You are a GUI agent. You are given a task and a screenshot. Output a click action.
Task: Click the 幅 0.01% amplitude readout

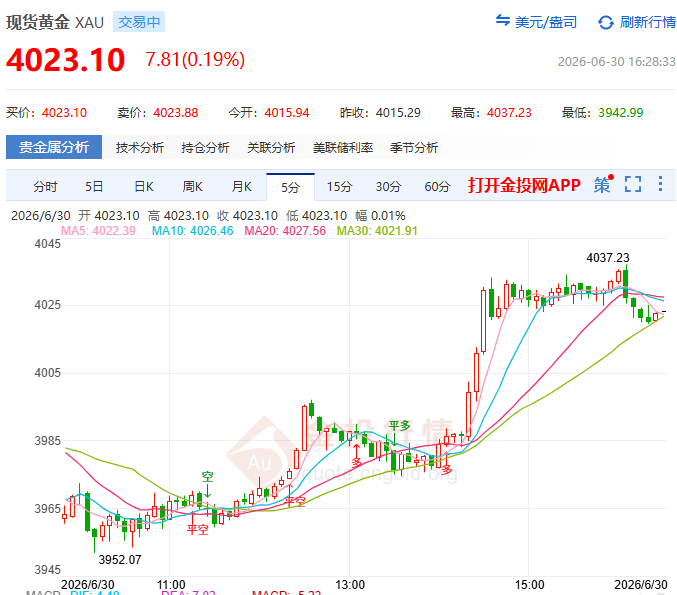[380, 215]
